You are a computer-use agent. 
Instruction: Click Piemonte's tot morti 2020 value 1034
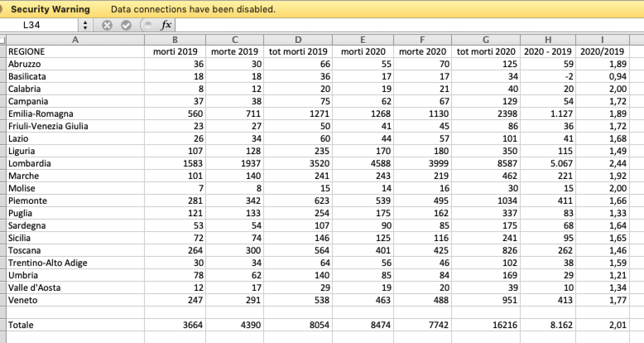click(486, 200)
